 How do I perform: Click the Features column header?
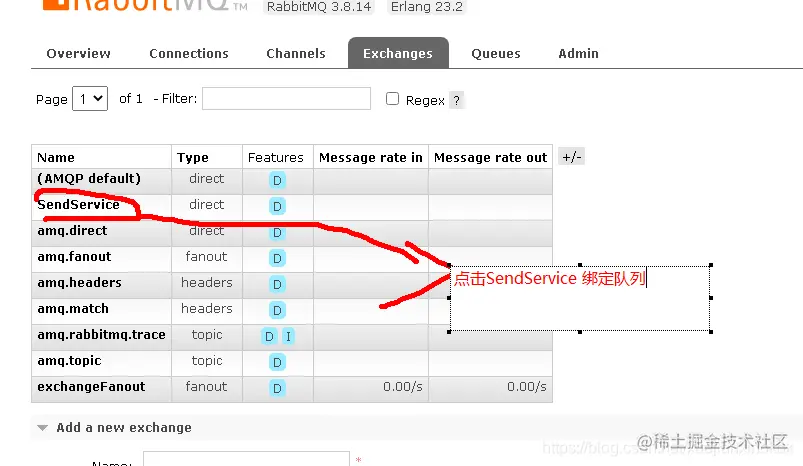[x=276, y=157]
